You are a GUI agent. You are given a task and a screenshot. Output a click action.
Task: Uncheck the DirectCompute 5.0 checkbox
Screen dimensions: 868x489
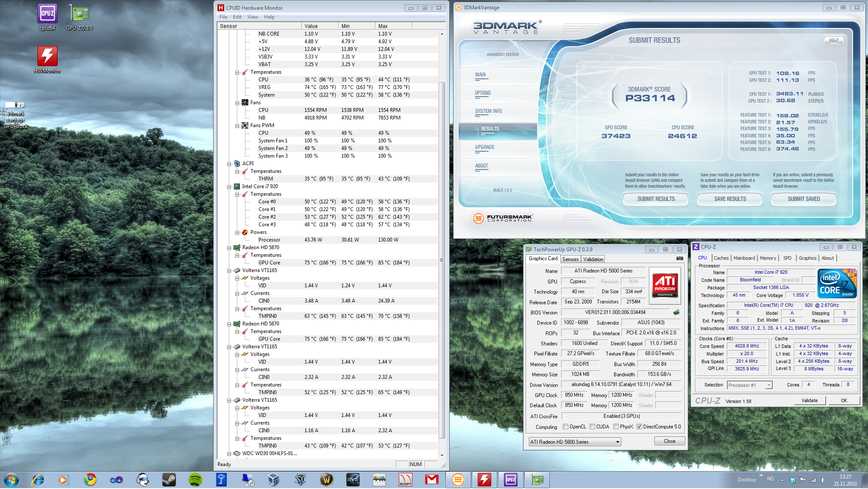coord(639,427)
